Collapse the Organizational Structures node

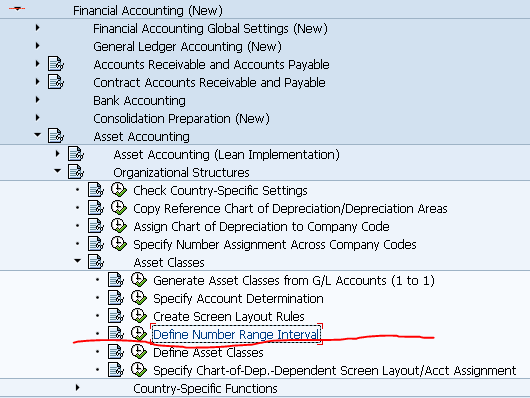pos(57,171)
